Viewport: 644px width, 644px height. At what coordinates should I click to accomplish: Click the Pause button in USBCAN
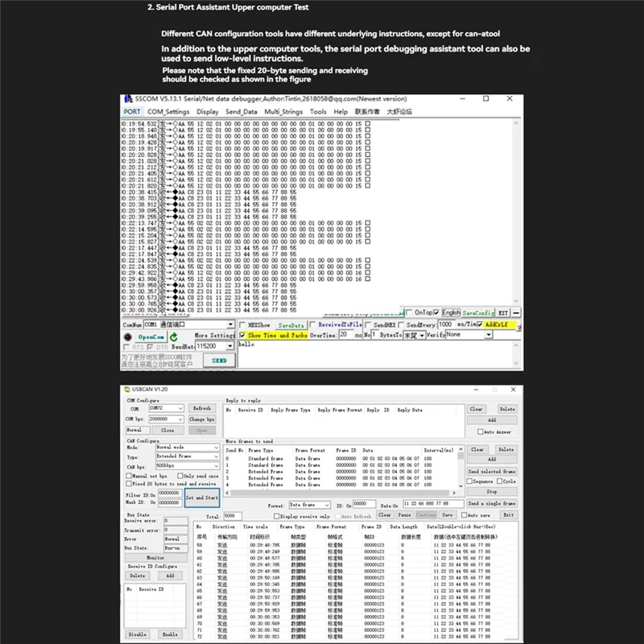[x=404, y=515]
